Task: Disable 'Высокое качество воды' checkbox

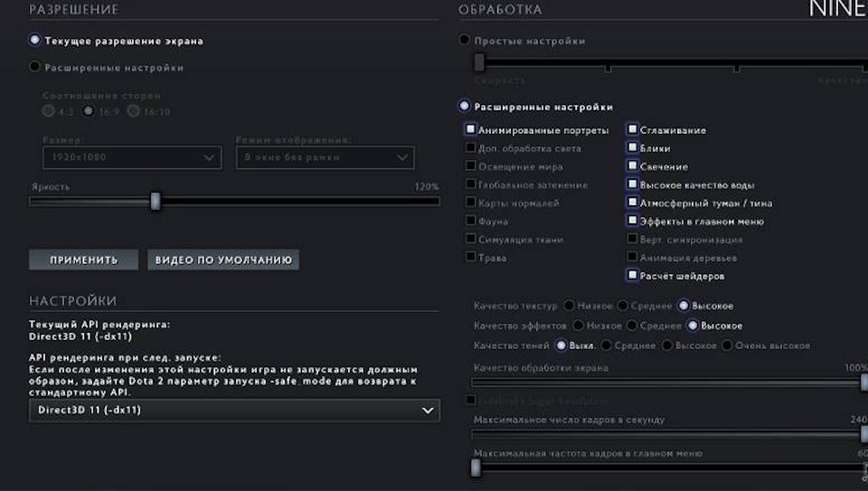Action: (633, 184)
